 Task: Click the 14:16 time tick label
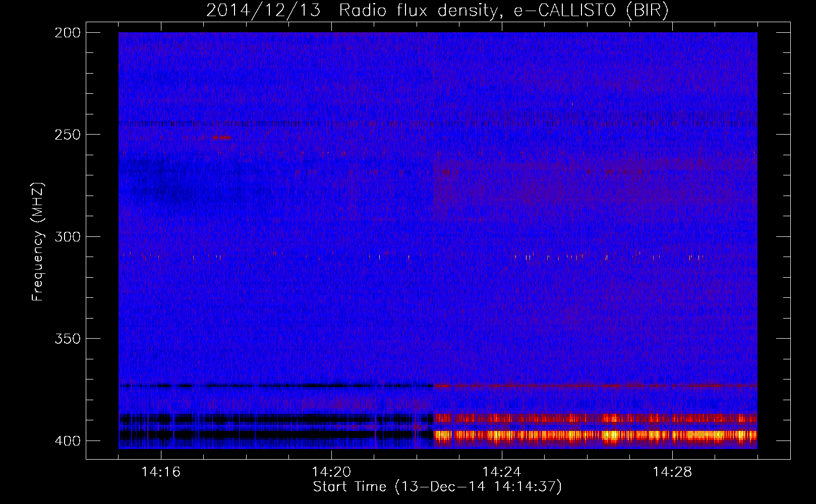click(161, 472)
